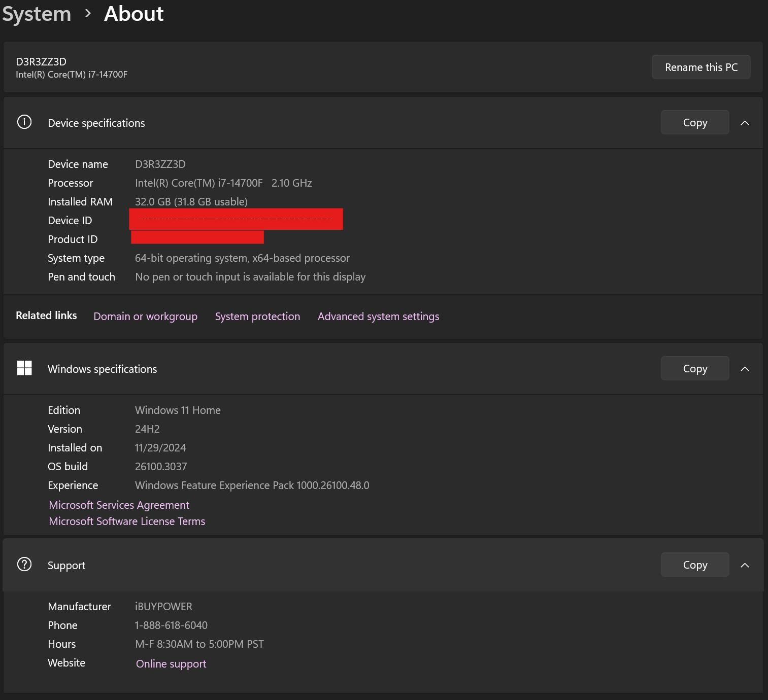Click the About breadcrumb title
768x700 pixels.
click(133, 14)
